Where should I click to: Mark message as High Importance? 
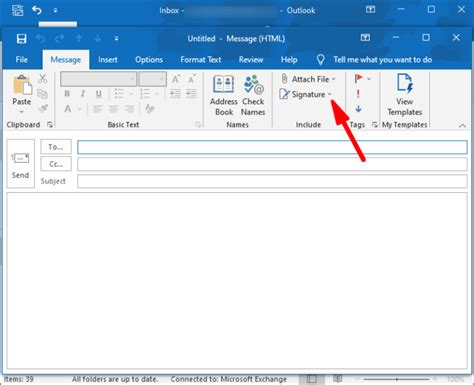tap(358, 94)
